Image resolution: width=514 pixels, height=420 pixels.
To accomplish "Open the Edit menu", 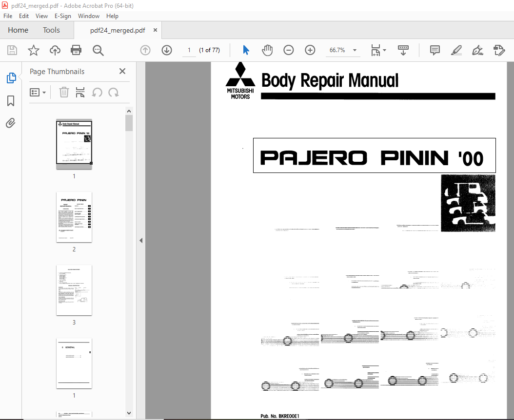I will tap(23, 16).
